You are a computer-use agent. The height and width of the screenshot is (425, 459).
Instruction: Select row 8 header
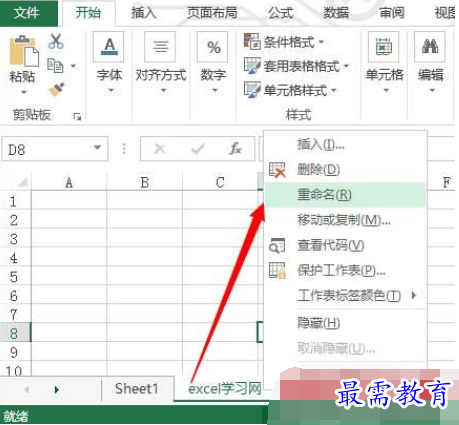click(15, 333)
